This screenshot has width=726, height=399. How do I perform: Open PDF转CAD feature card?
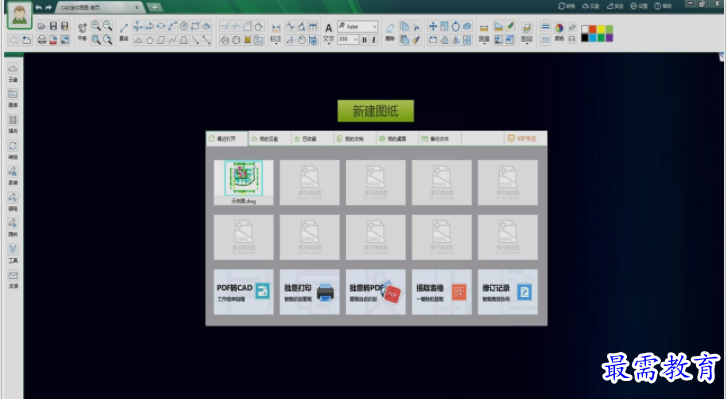pyautogui.click(x=244, y=292)
